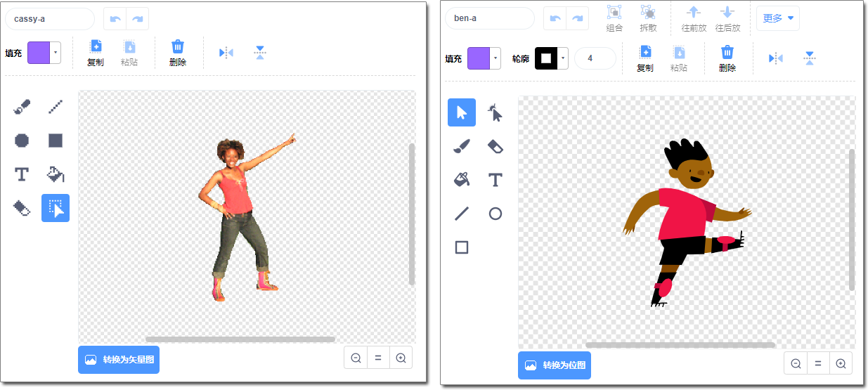Select the bitmap brush tool in cassy-a editor

tap(22, 107)
